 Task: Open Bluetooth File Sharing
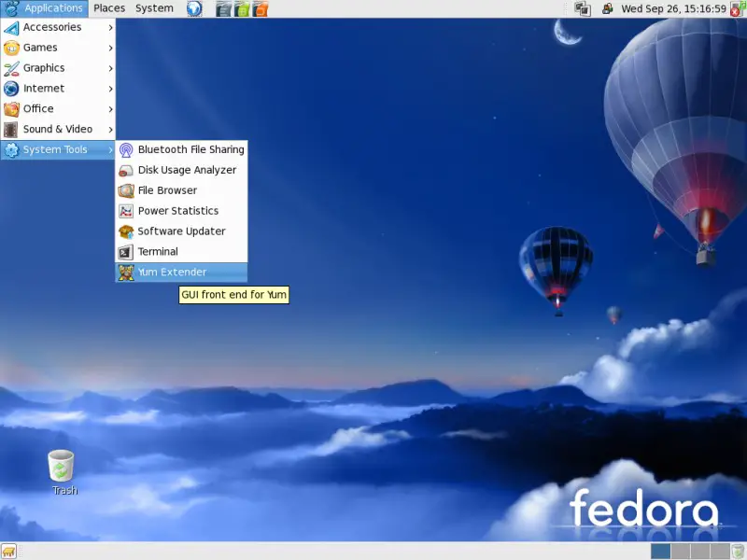181,150
